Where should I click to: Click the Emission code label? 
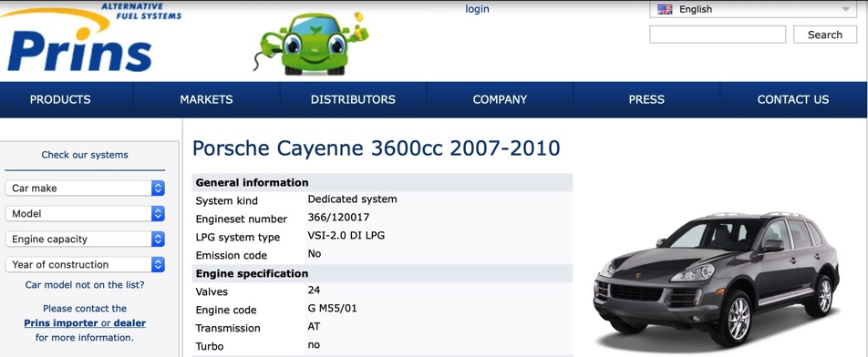click(x=232, y=255)
